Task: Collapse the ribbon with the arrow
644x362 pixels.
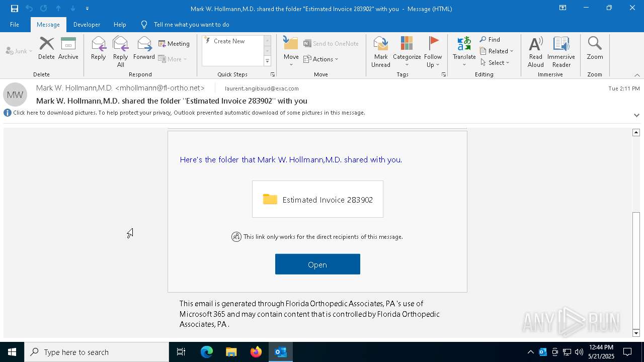Action: [637, 75]
